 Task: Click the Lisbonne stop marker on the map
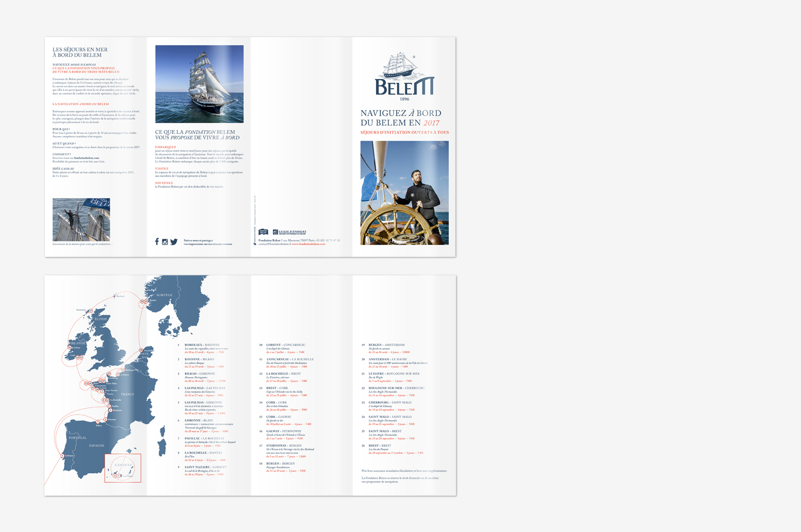point(62,456)
